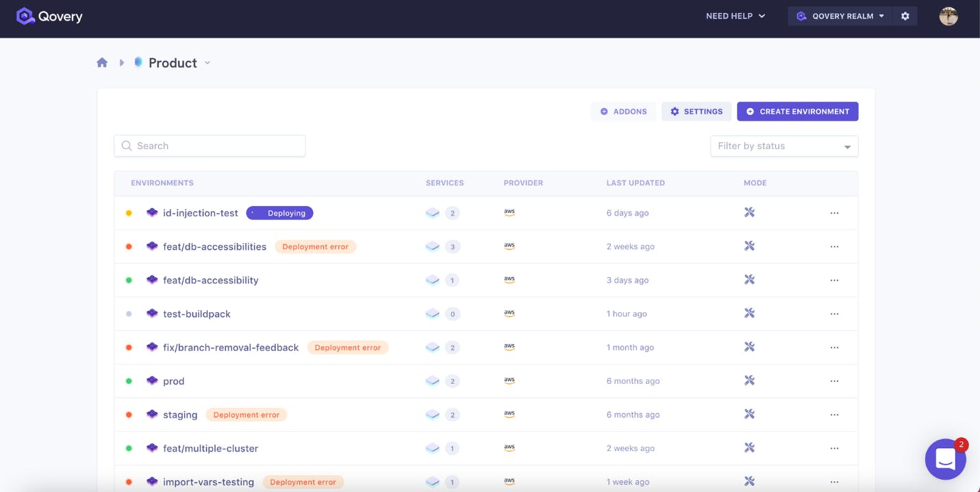Open organization settings gear icon in header
980x492 pixels.
click(905, 16)
